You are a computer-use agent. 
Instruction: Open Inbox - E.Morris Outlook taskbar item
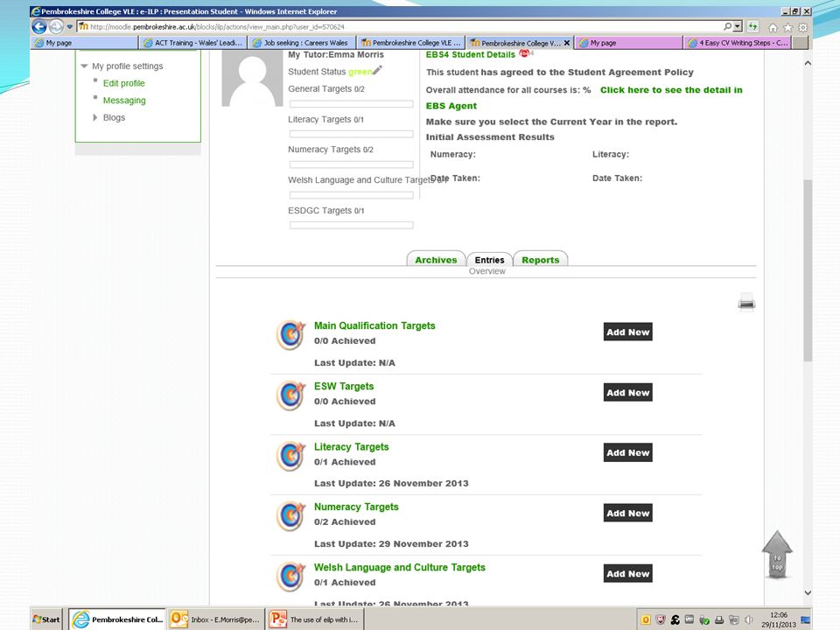(x=216, y=619)
